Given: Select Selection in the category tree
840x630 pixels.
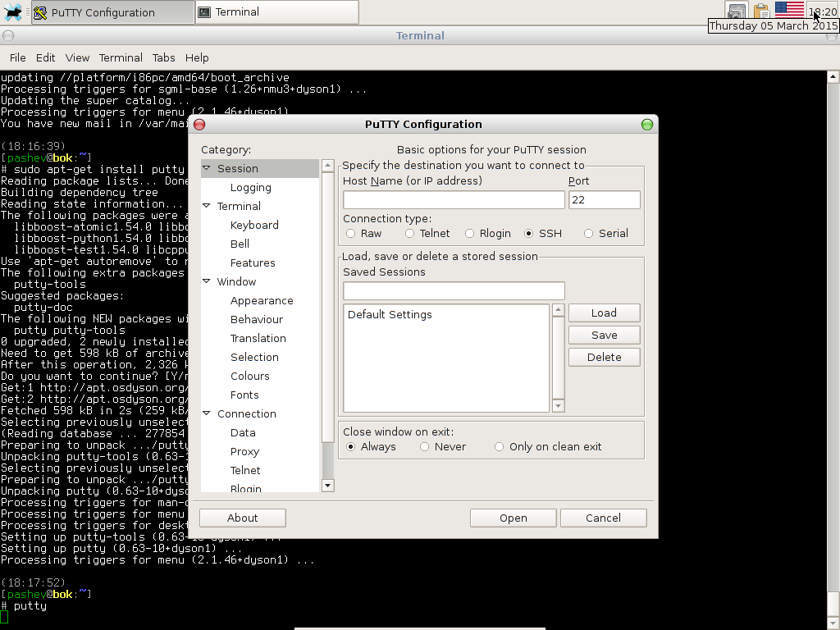Looking at the screenshot, I should [254, 358].
